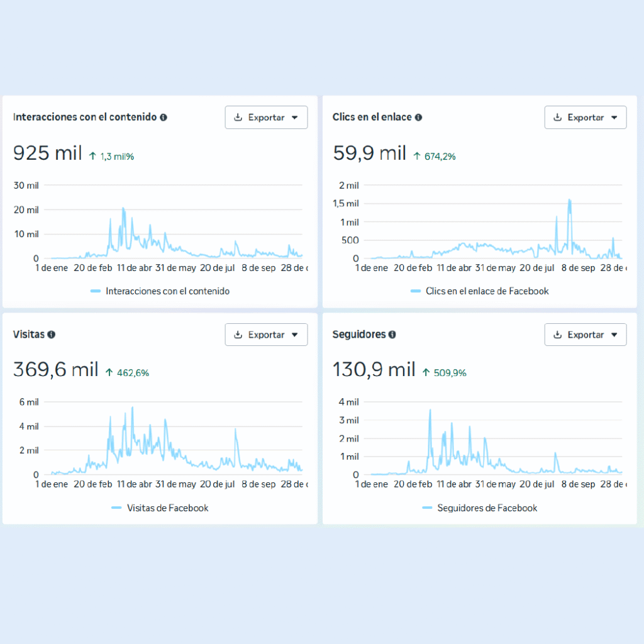Select the 925 mil interactions total

[47, 153]
